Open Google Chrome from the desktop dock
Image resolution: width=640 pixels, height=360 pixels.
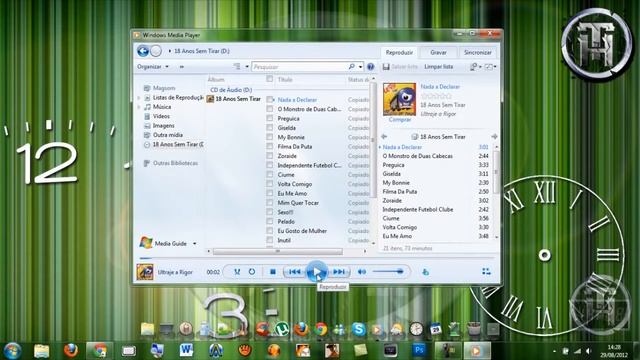click(320, 329)
